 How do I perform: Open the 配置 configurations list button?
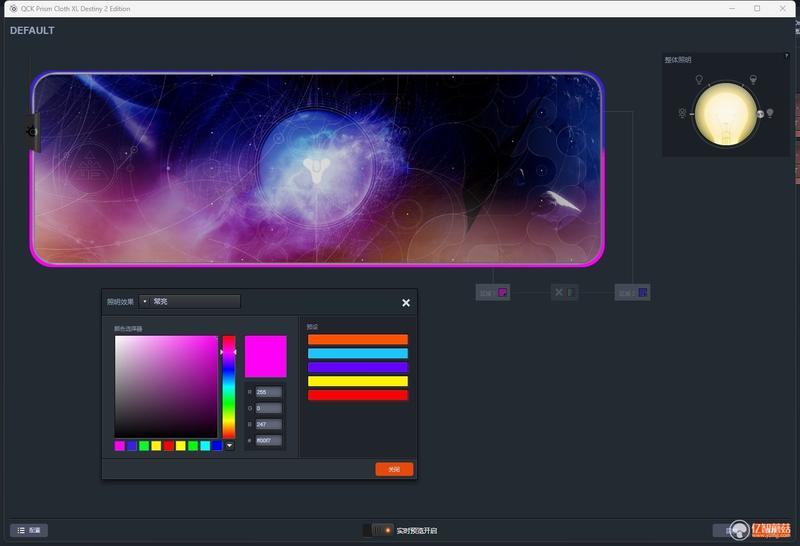pyautogui.click(x=29, y=530)
